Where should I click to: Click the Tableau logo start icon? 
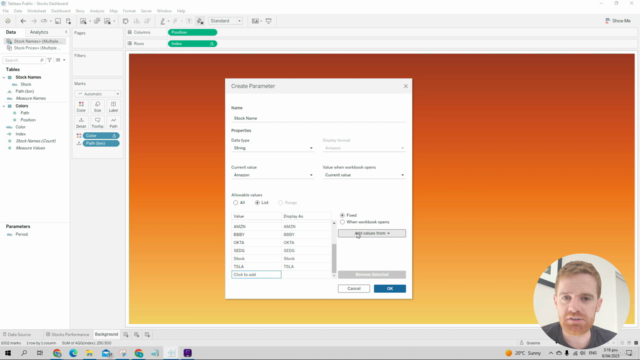[x=8, y=21]
